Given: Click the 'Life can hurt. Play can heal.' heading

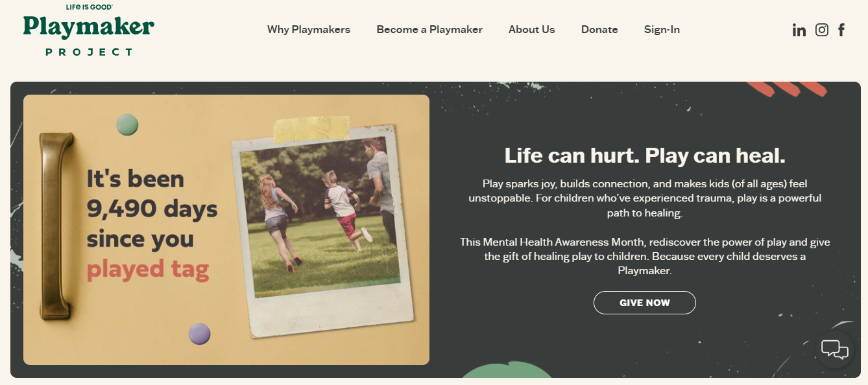Looking at the screenshot, I should 645,156.
